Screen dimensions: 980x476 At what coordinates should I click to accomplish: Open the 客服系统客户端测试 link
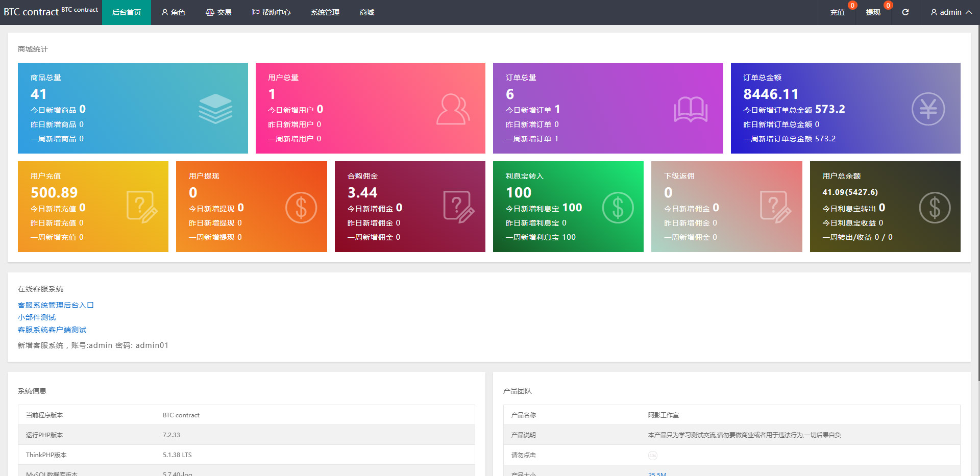point(52,330)
